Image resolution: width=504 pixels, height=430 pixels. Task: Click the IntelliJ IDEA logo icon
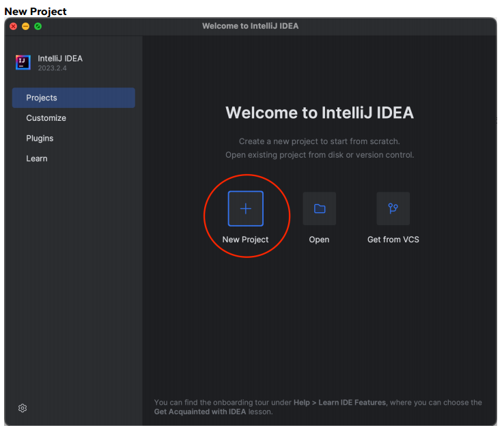pos(23,62)
